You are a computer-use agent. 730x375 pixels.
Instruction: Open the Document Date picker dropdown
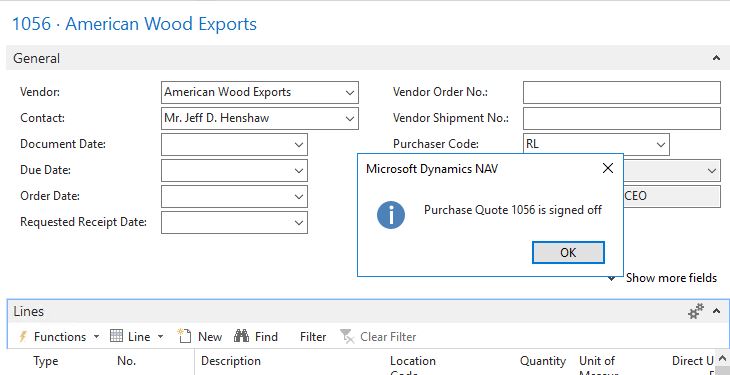point(299,144)
